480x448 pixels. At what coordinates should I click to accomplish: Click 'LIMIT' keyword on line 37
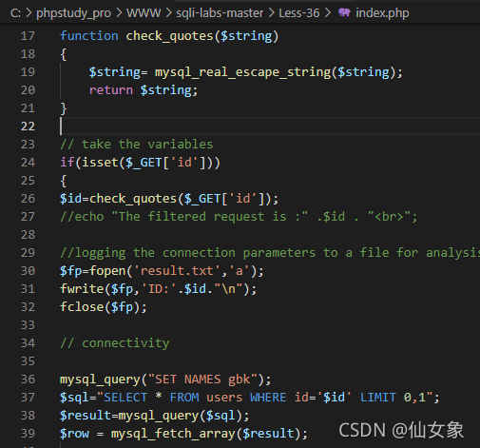pos(378,398)
